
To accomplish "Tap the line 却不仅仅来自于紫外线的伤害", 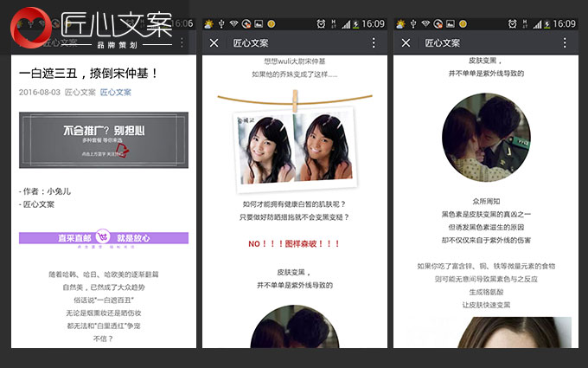I will click(486, 241).
